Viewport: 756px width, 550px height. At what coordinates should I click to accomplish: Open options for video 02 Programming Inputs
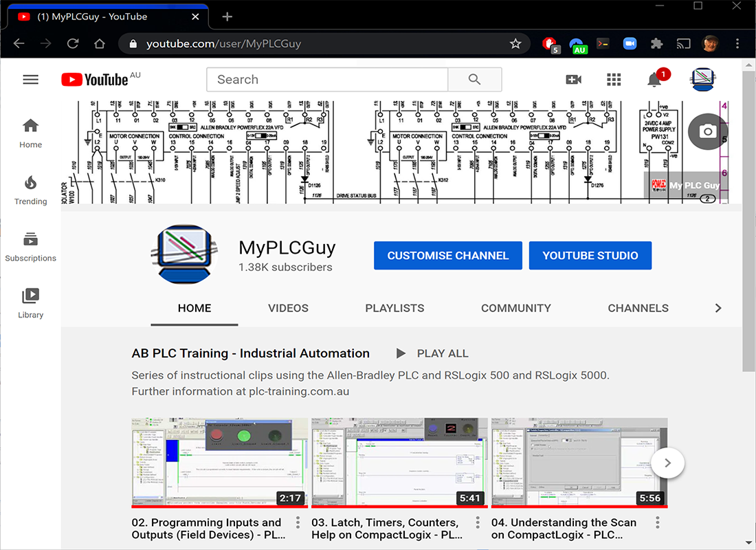pos(298,522)
